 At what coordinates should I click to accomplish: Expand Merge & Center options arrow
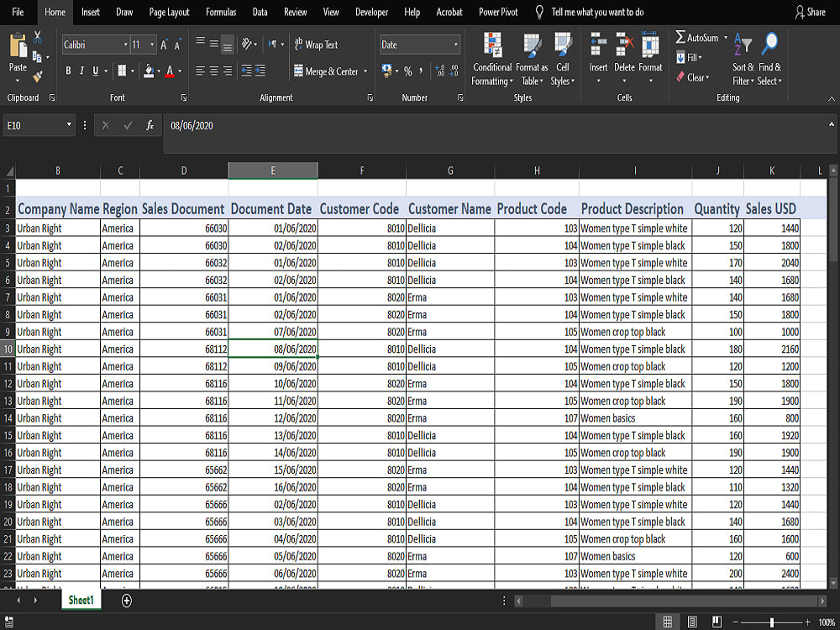(366, 71)
